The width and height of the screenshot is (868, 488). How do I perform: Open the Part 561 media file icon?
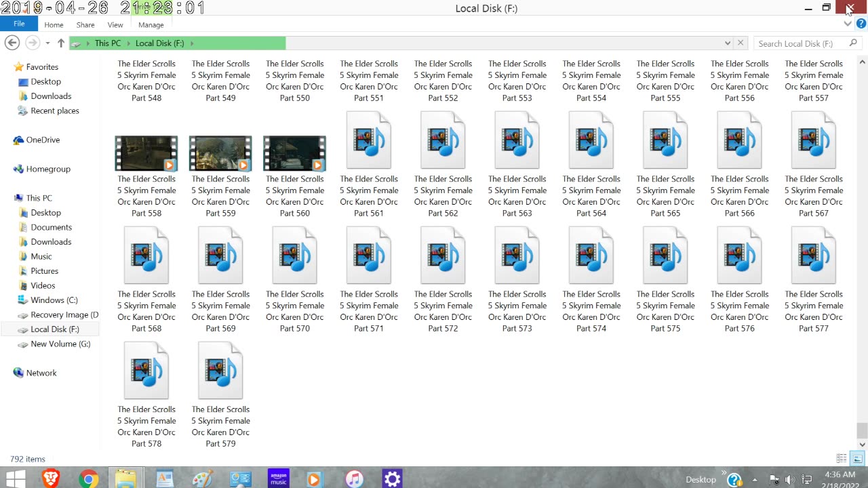[x=369, y=140]
